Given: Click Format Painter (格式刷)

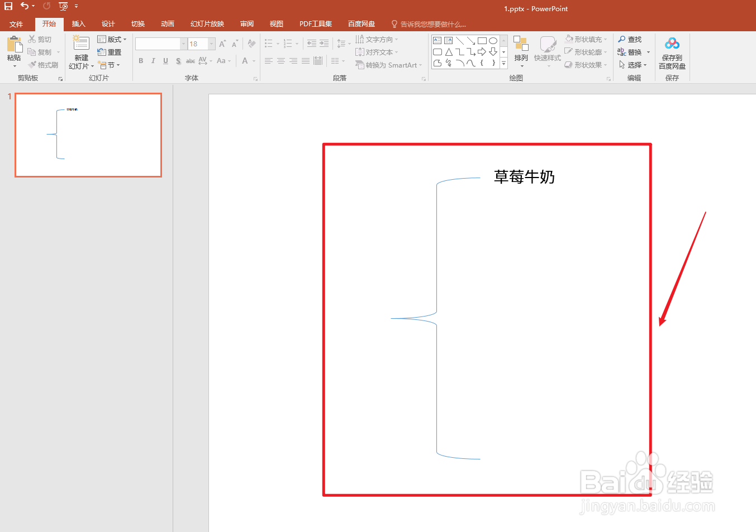Looking at the screenshot, I should click(43, 65).
